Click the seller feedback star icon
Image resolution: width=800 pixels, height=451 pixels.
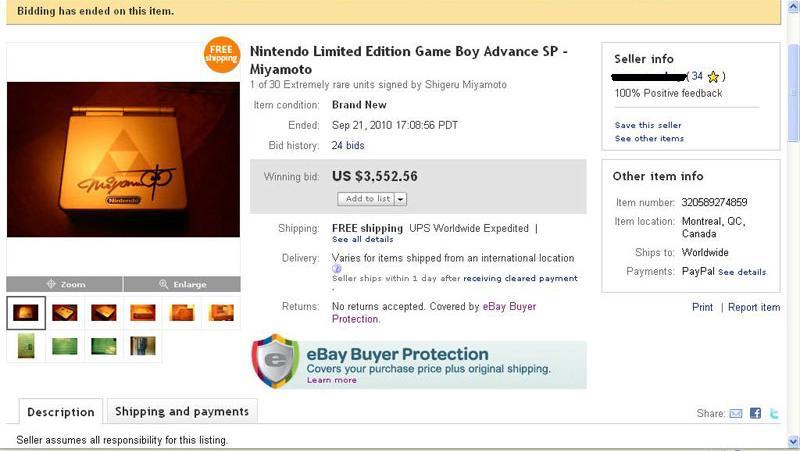point(713,77)
